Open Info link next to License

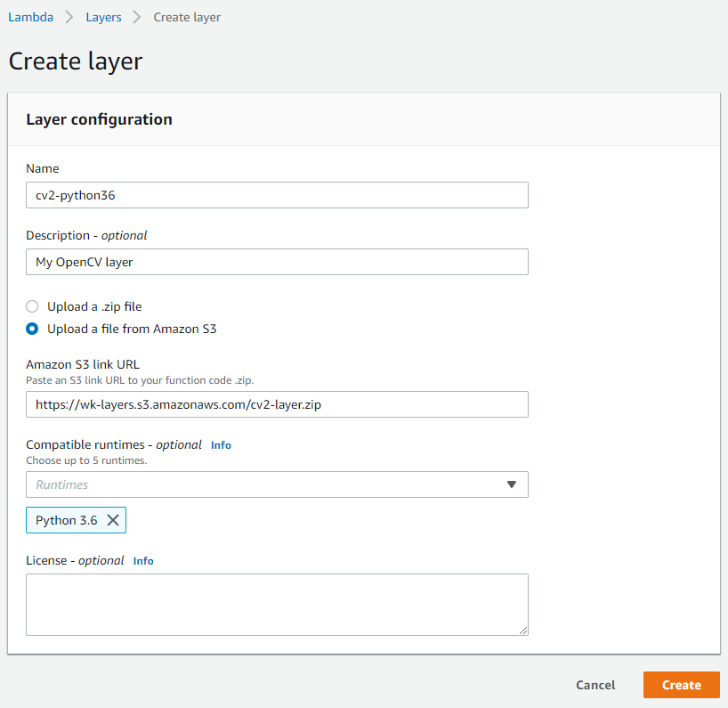click(143, 561)
